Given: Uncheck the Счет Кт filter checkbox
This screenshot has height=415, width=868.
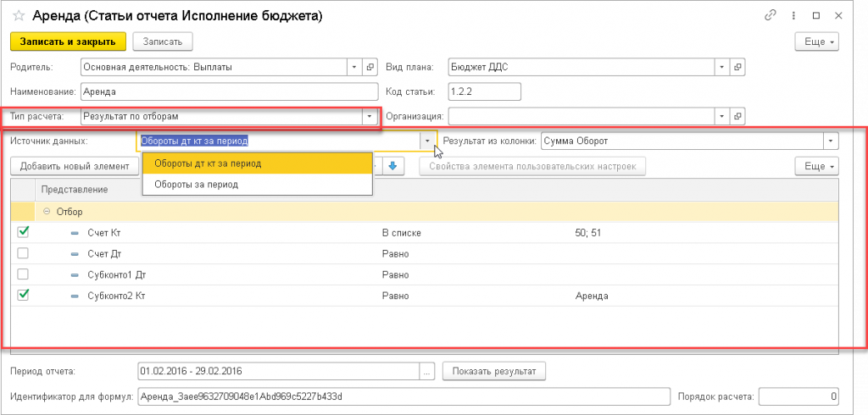Looking at the screenshot, I should [24, 232].
